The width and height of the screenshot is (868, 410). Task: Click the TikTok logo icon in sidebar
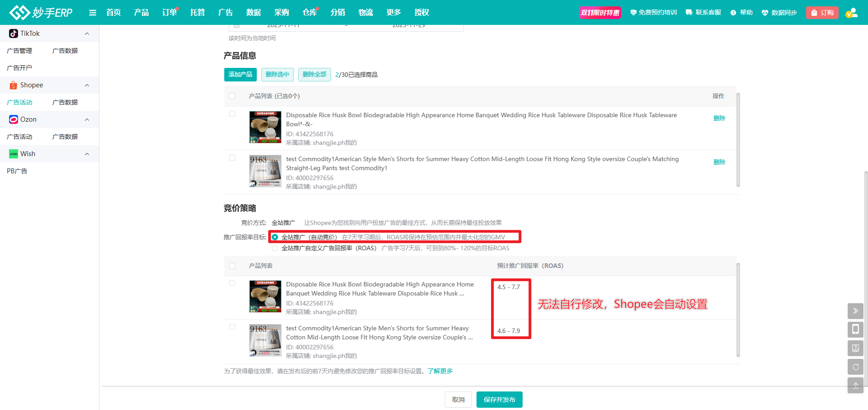[14, 33]
